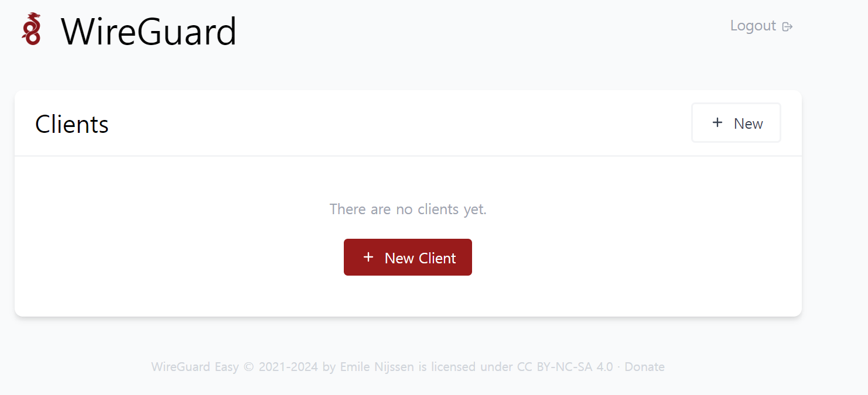This screenshot has width=868, height=395.
Task: Click the logout arrow icon
Action: tap(787, 26)
